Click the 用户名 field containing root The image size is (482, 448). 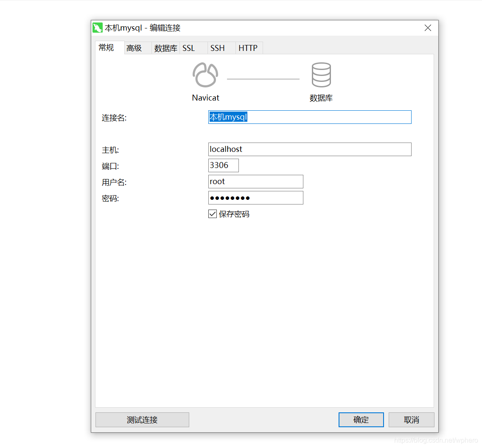tap(256, 182)
